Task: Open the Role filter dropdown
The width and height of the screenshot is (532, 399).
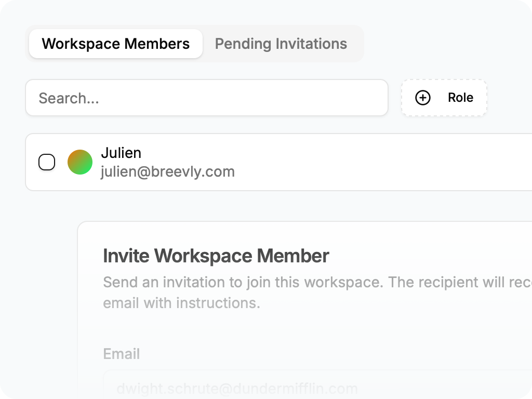Action: coord(444,98)
